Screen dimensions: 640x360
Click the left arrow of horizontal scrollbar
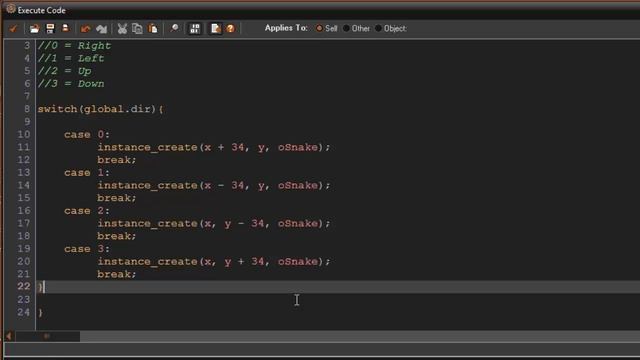coord(9,336)
